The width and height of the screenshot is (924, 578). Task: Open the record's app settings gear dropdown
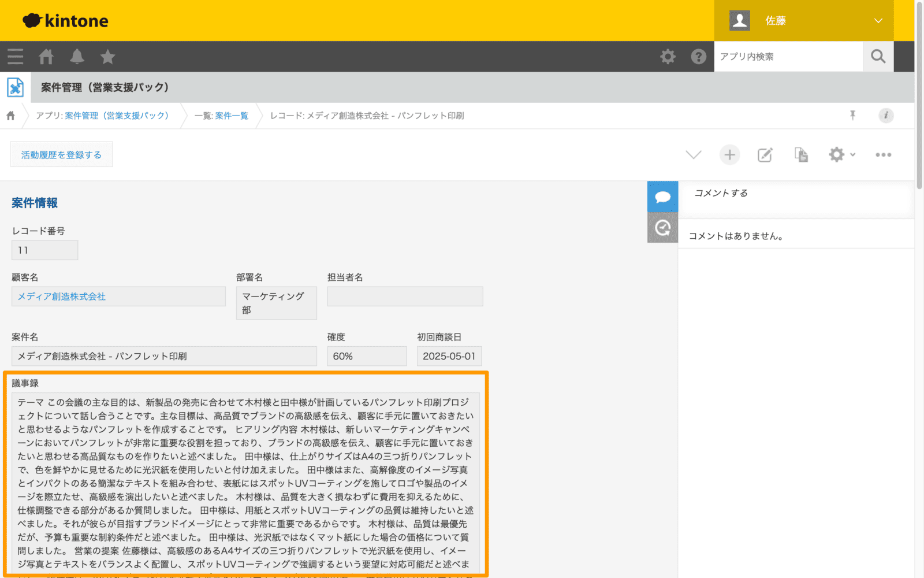coord(842,155)
